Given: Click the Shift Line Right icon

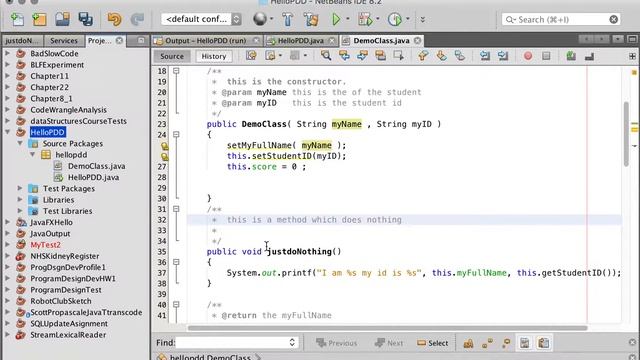Looking at the screenshot, I should [503, 56].
